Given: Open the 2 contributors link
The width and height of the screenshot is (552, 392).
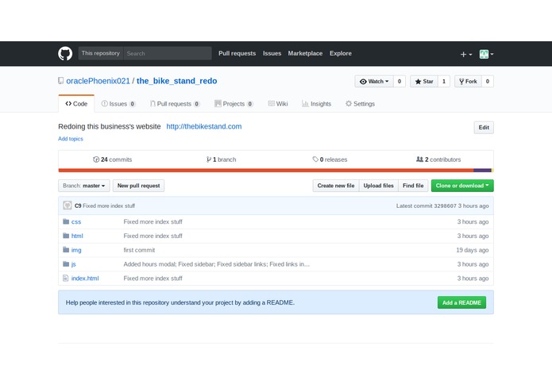Looking at the screenshot, I should pyautogui.click(x=438, y=159).
